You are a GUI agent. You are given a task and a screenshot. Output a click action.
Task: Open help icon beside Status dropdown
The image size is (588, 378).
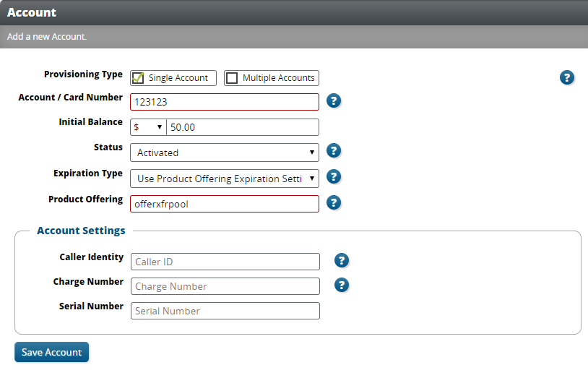[x=333, y=151]
